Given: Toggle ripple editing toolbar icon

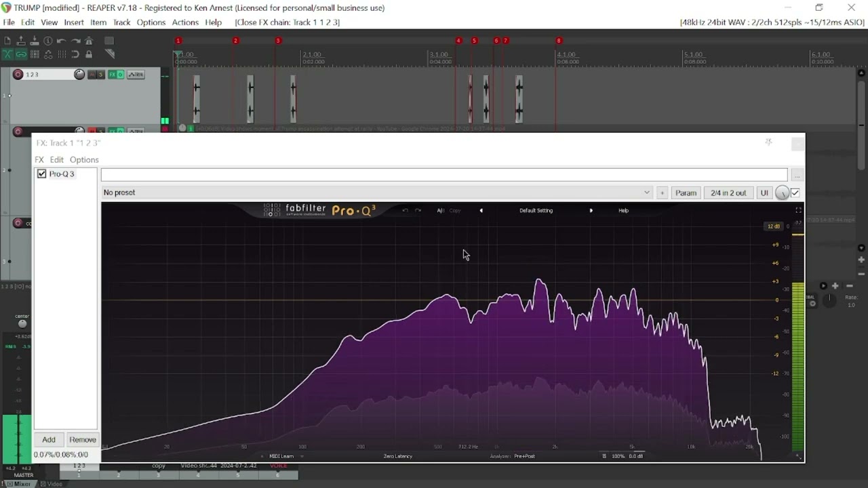Looking at the screenshot, I should pos(35,54).
